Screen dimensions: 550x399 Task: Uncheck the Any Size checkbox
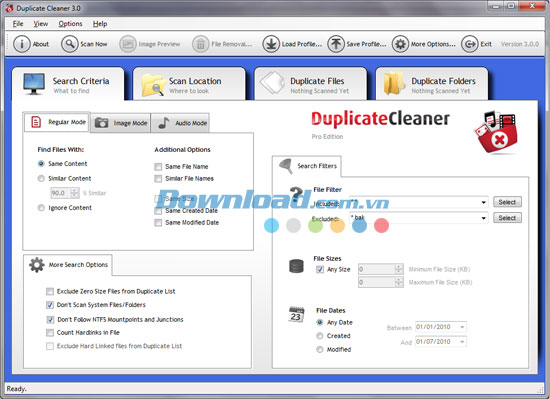point(320,269)
